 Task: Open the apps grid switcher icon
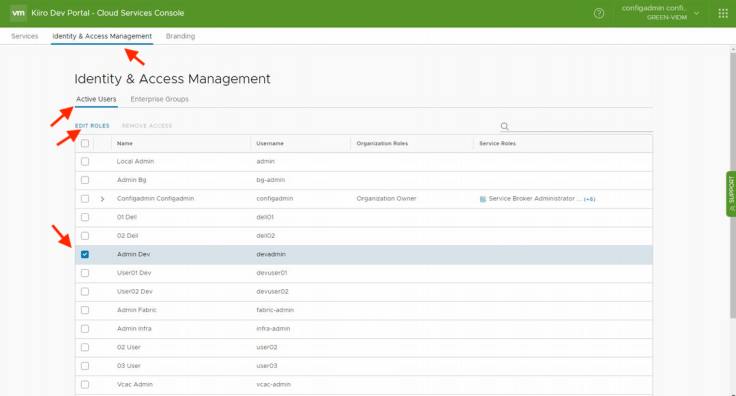[x=723, y=13]
